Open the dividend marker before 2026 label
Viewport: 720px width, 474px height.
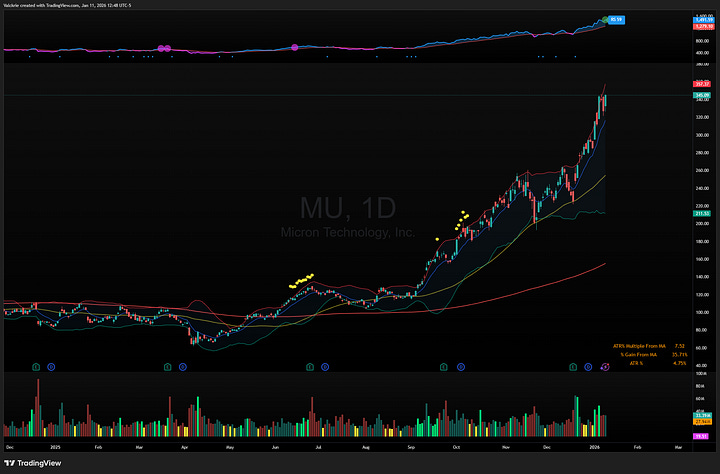[x=588, y=367]
